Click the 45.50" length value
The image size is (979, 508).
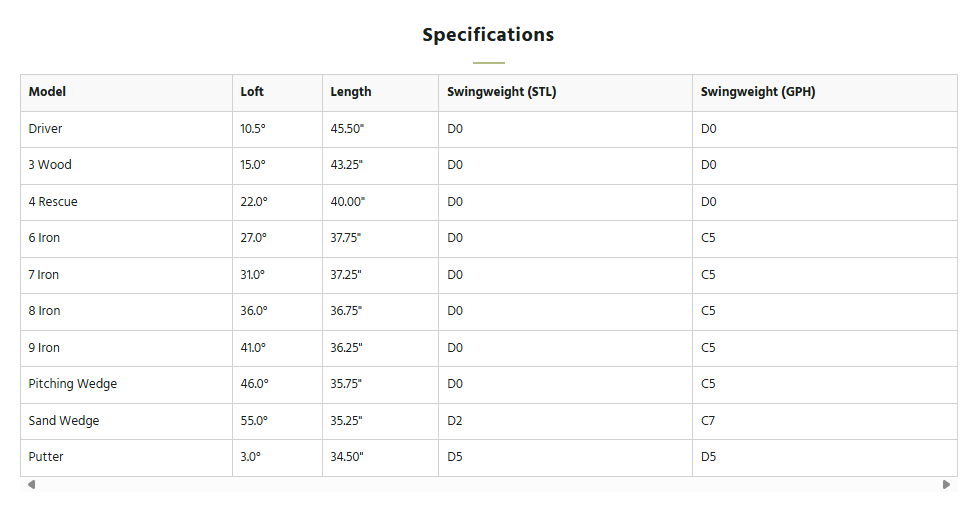(x=347, y=129)
